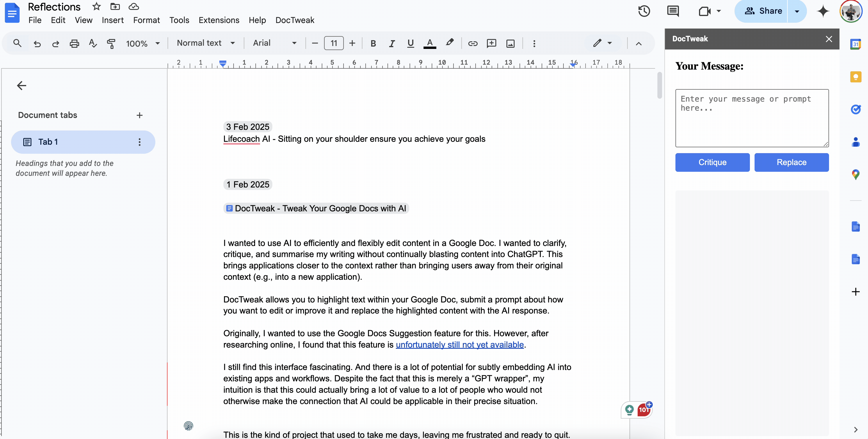This screenshot has height=439, width=868.
Task: Insert an image
Action: [511, 43]
